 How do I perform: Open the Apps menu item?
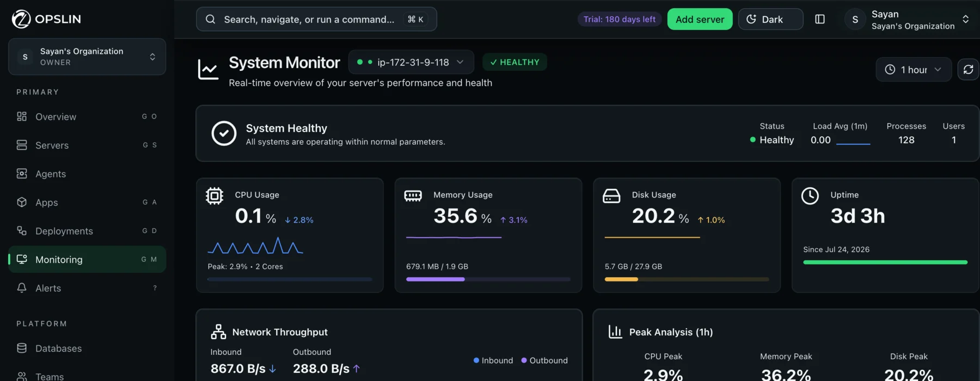point(87,202)
